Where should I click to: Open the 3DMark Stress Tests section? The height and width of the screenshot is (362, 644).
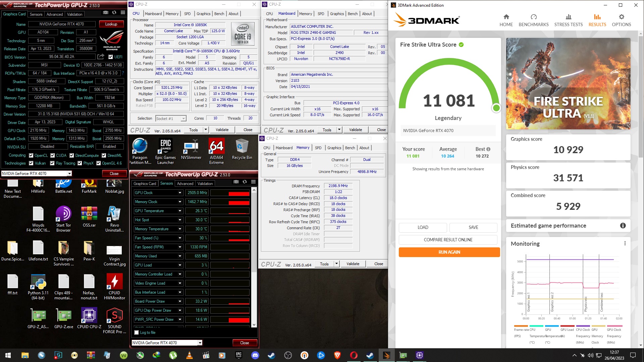(569, 20)
